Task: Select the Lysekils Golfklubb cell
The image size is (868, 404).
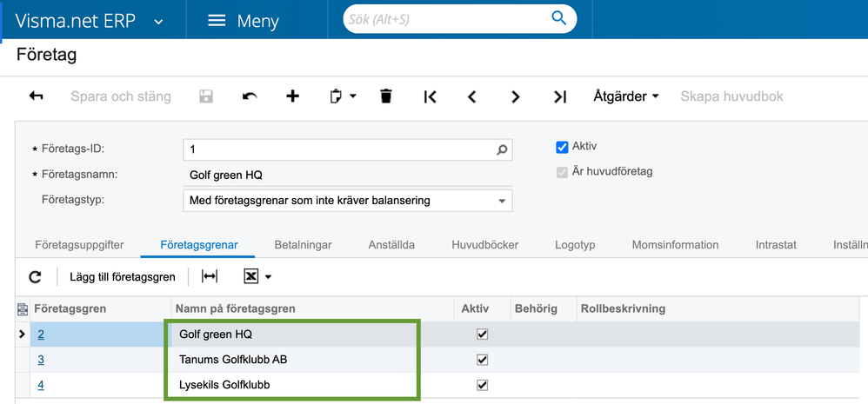Action: point(312,385)
